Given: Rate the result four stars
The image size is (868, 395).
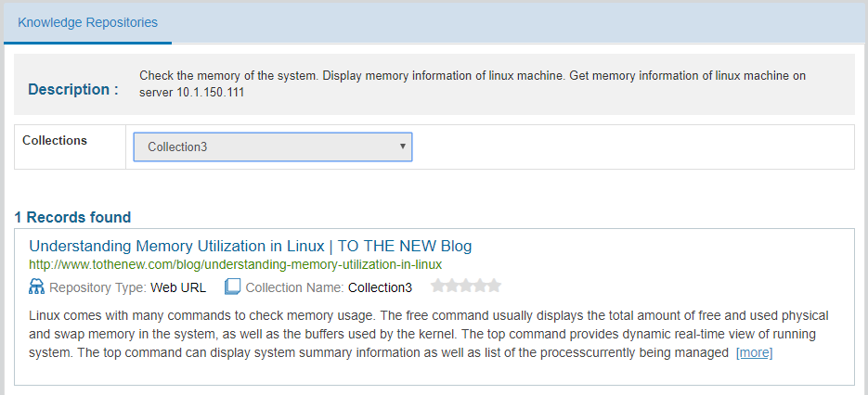Looking at the screenshot, I should point(480,286).
